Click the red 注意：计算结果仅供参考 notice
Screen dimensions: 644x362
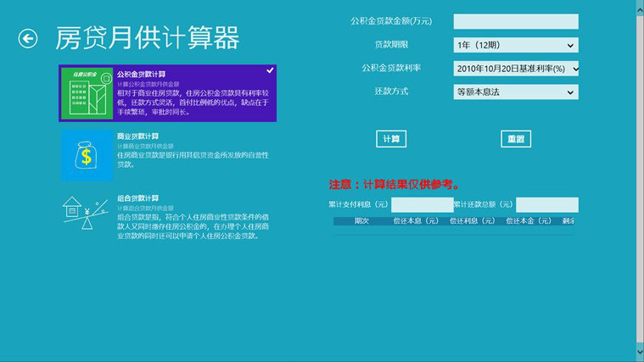pyautogui.click(x=395, y=185)
